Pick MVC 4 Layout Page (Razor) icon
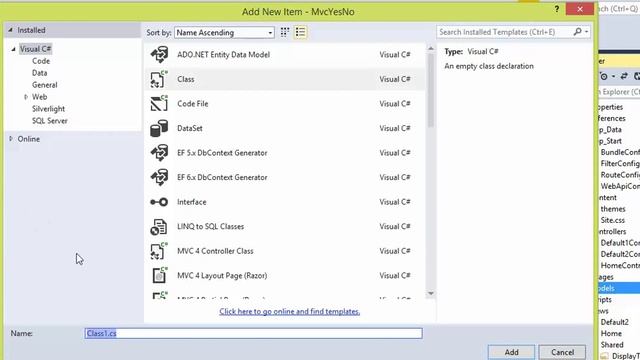The height and width of the screenshot is (360, 640). [x=159, y=276]
